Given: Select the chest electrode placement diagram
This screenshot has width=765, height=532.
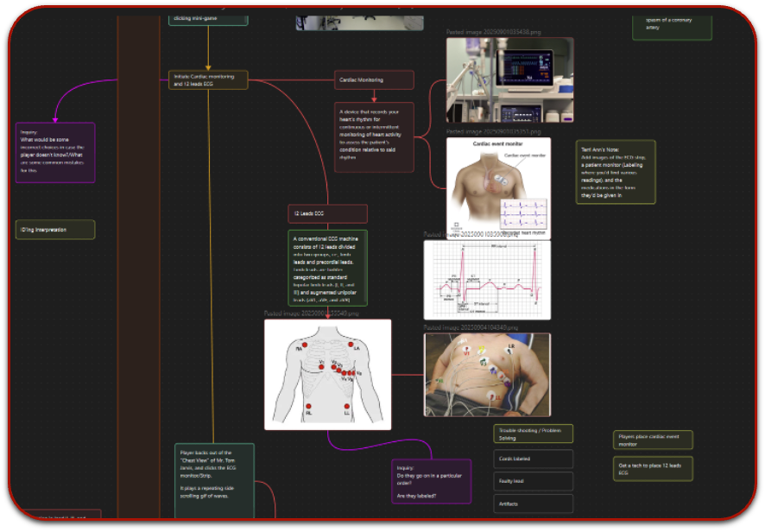Looking at the screenshot, I should click(x=328, y=375).
